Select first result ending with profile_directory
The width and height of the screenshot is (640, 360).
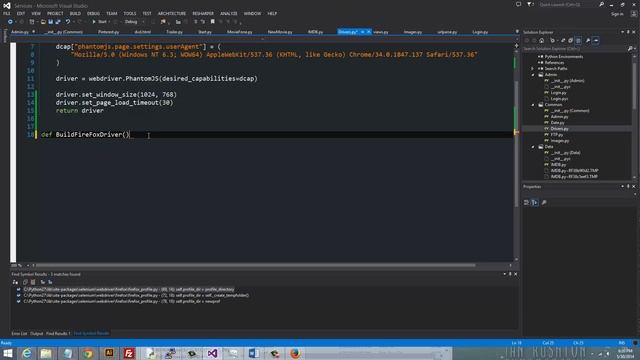[129, 289]
